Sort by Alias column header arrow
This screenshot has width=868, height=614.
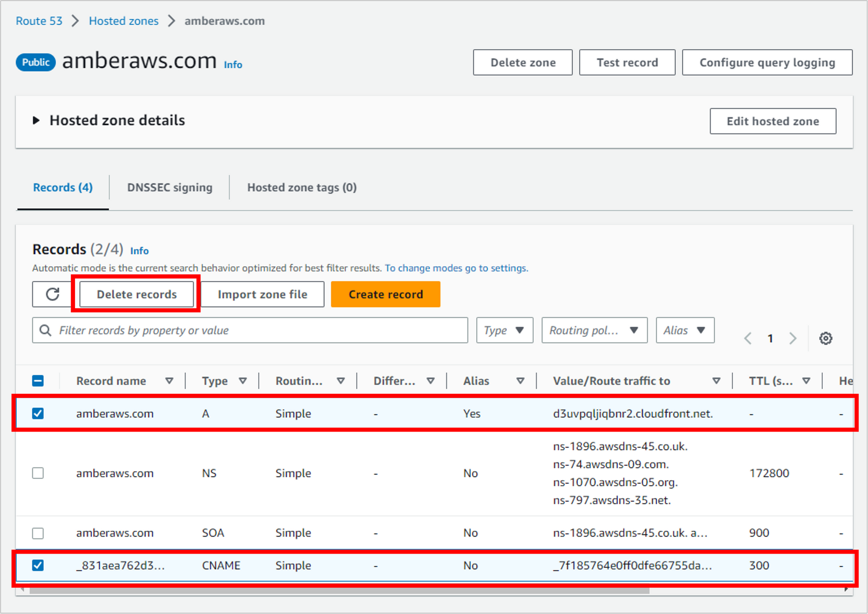pyautogui.click(x=520, y=381)
